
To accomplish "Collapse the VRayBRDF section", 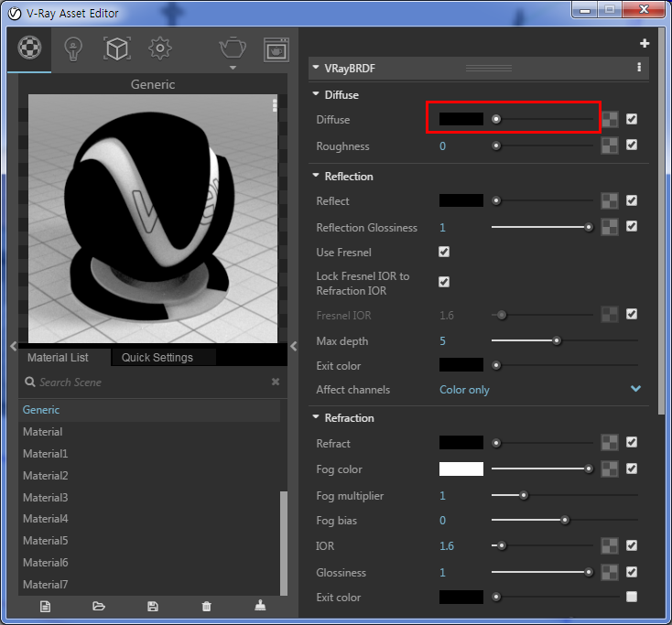I will 316,67.
